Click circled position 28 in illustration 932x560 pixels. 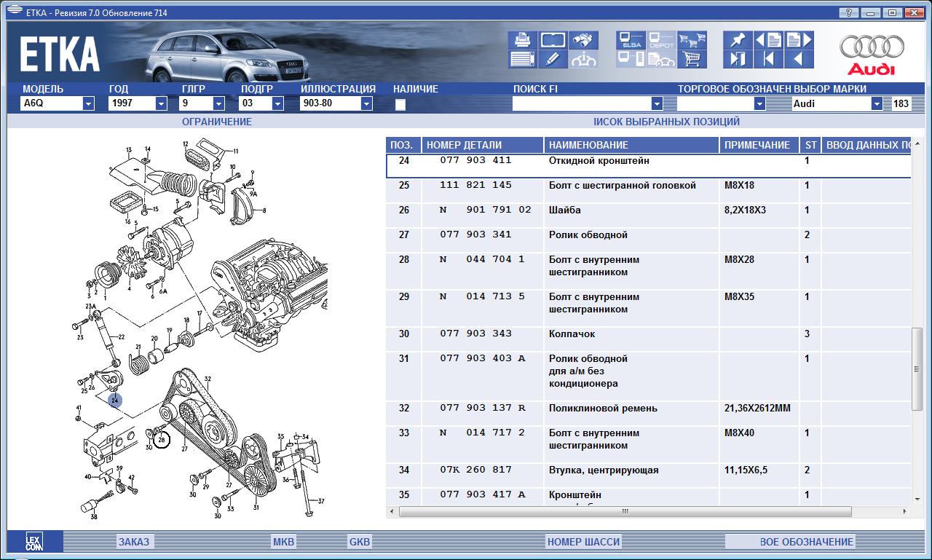pos(162,440)
